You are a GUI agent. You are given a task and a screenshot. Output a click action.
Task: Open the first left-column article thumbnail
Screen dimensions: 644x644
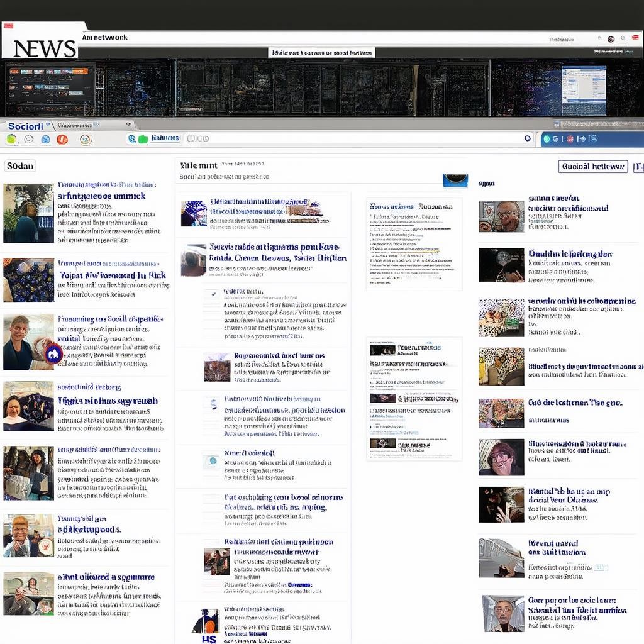tap(28, 213)
